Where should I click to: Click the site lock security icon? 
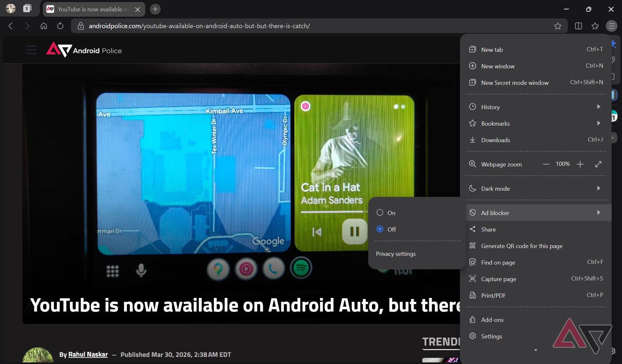pos(81,26)
